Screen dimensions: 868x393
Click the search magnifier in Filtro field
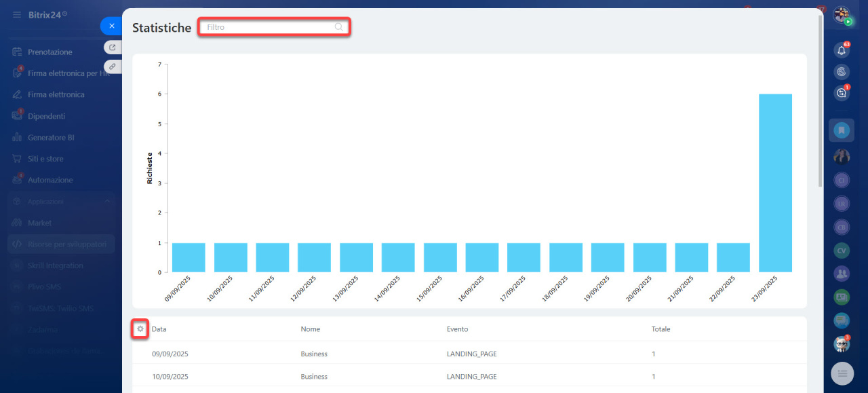(338, 27)
